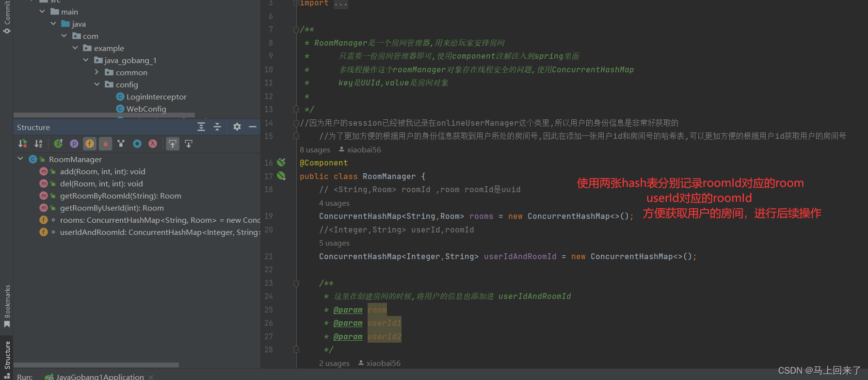868x380 pixels.
Task: Click the Run: tool window label
Action: (25, 377)
